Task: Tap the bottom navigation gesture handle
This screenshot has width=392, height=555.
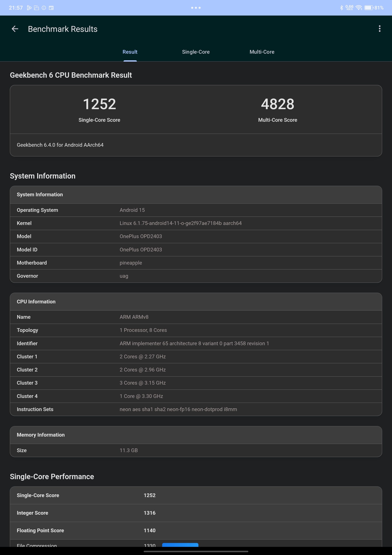Action: point(196,551)
